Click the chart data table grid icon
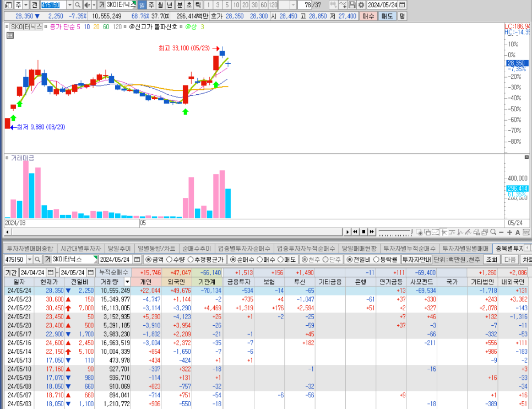The width and height of the screenshot is (532, 409). 10,35
